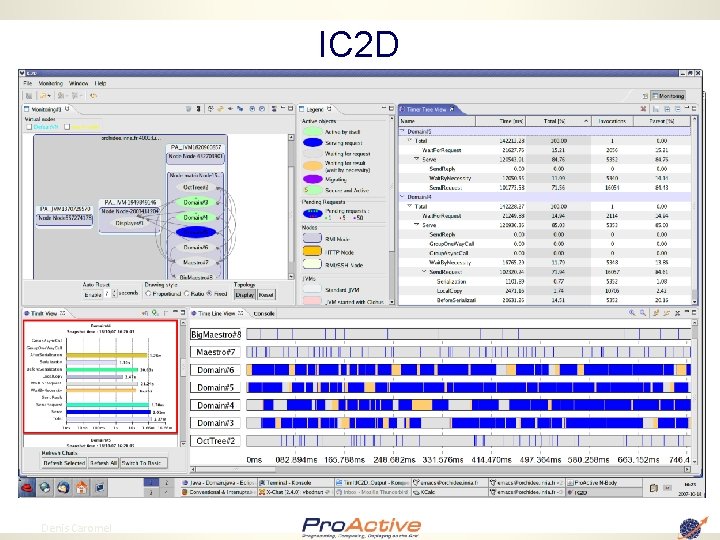Click the mail client icon in taskbar
Screen dimensions: 720x540
(x=63, y=488)
